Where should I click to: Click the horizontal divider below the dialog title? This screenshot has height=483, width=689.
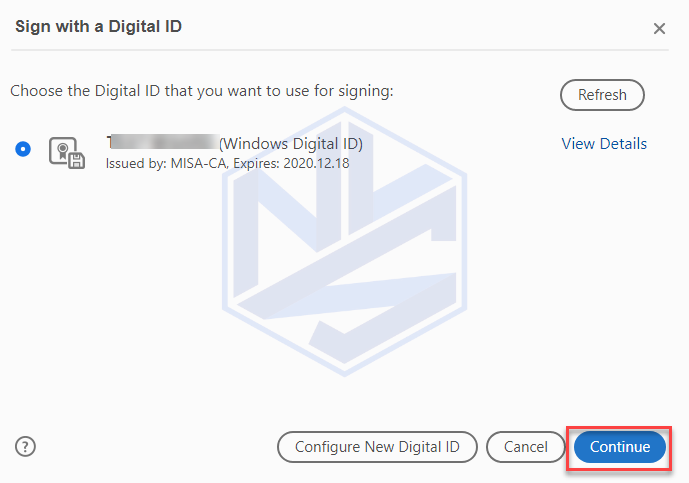point(340,50)
